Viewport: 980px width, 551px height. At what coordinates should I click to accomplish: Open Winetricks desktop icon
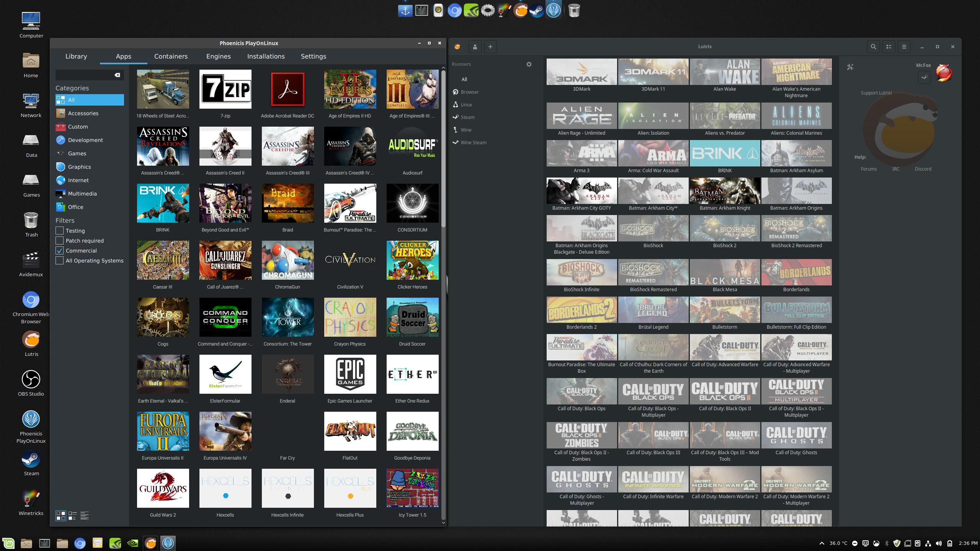pos(31,502)
